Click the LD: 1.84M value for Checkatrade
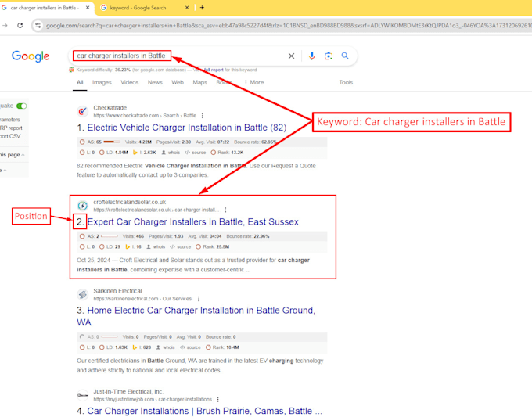The height and width of the screenshot is (417, 532). click(113, 153)
